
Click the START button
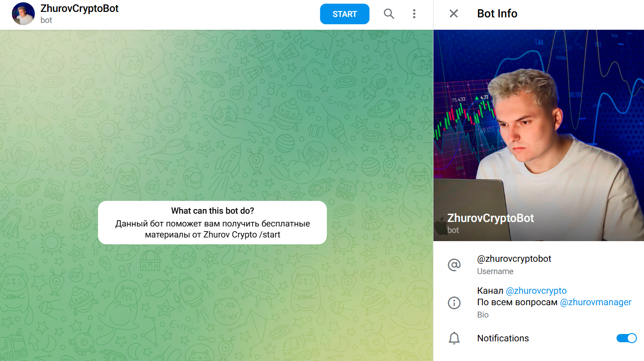point(345,14)
